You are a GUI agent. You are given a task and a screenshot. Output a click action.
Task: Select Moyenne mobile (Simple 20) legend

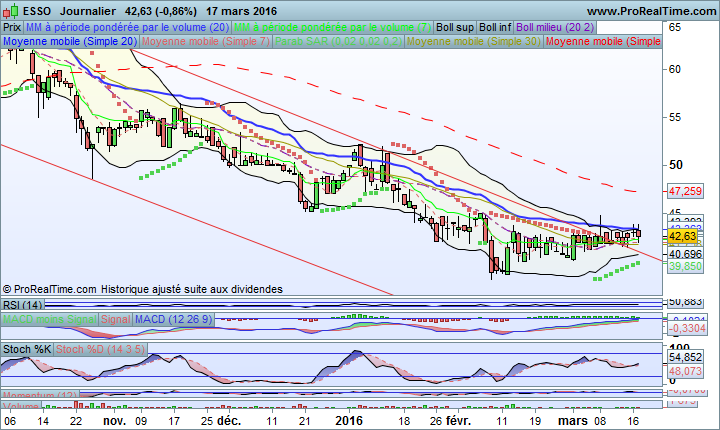click(x=70, y=41)
